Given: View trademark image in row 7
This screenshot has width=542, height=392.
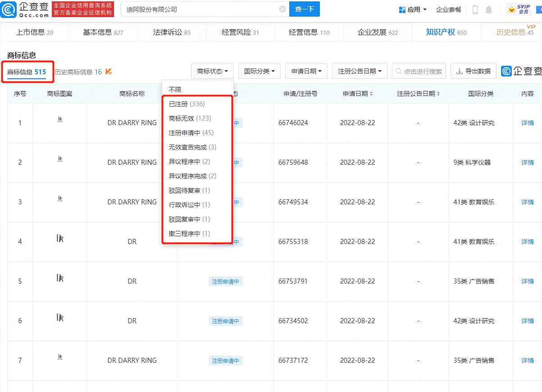Looking at the screenshot, I should pyautogui.click(x=60, y=357).
